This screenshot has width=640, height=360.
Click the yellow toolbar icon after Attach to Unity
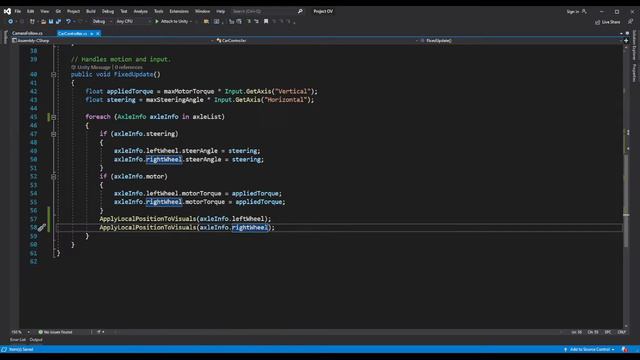point(206,22)
